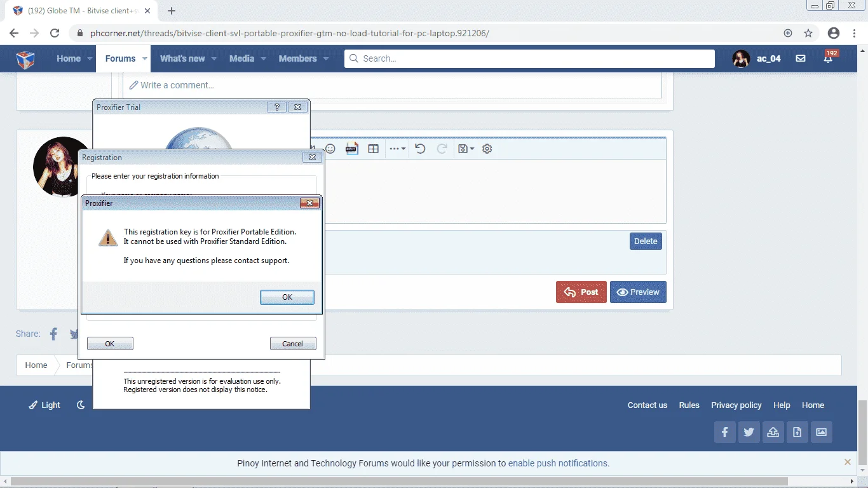Insert an emoji with the smiley icon
Image resolution: width=868 pixels, height=488 pixels.
pos(330,149)
